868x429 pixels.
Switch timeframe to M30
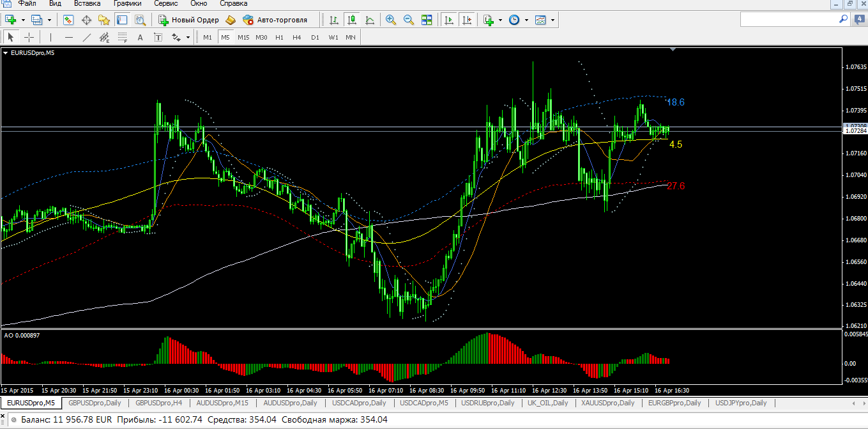point(261,37)
